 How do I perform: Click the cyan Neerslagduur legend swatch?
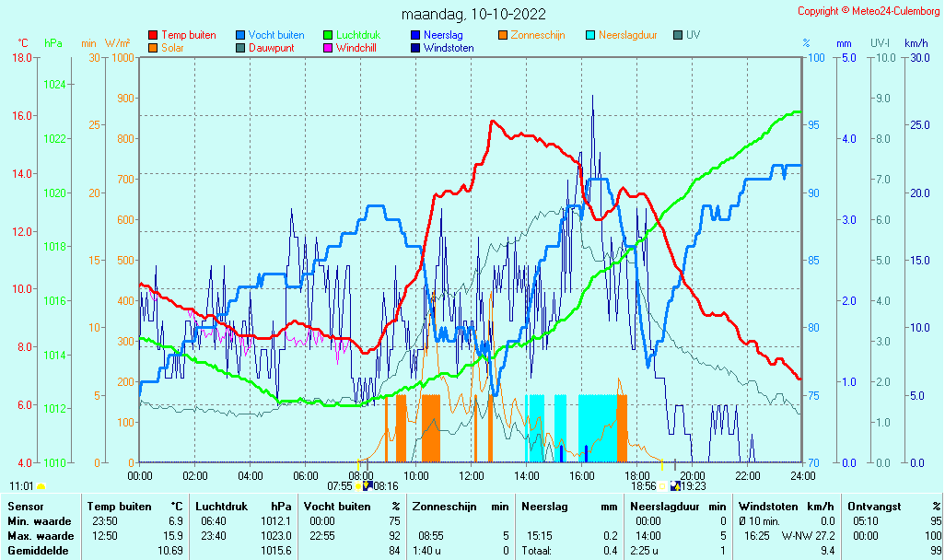(590, 36)
